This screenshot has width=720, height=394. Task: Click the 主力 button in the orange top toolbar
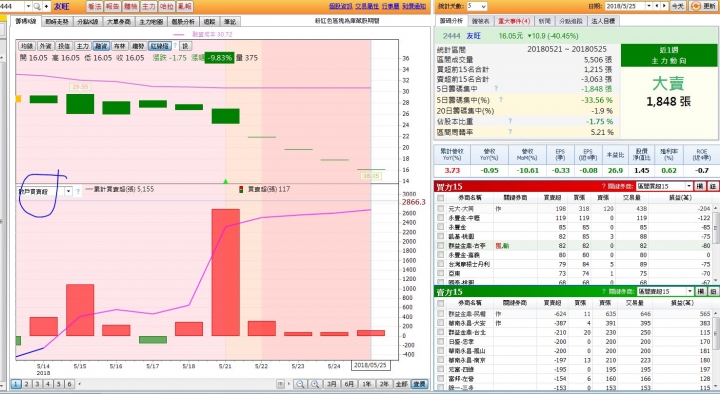point(149,6)
